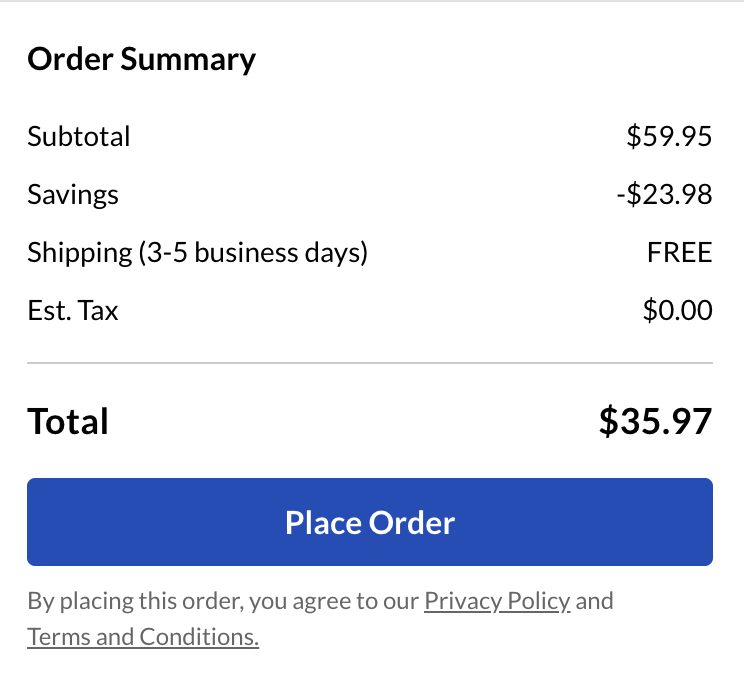Select the Savings label

pyautogui.click(x=73, y=194)
